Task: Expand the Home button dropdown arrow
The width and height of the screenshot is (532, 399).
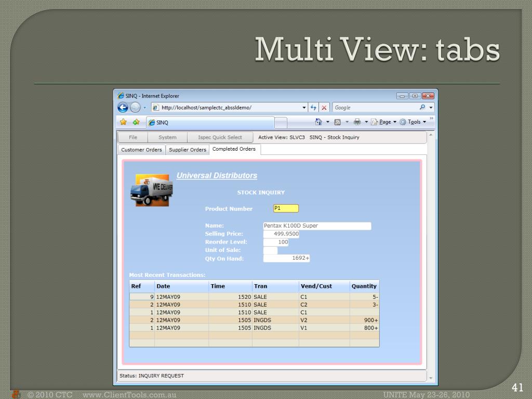Action: pyautogui.click(x=328, y=122)
